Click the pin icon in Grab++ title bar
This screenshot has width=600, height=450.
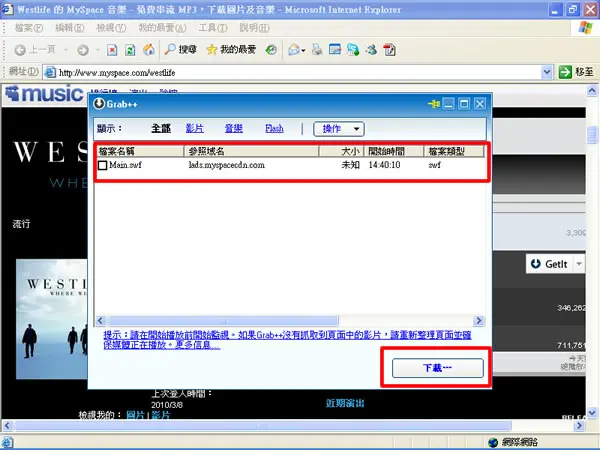coord(434,104)
